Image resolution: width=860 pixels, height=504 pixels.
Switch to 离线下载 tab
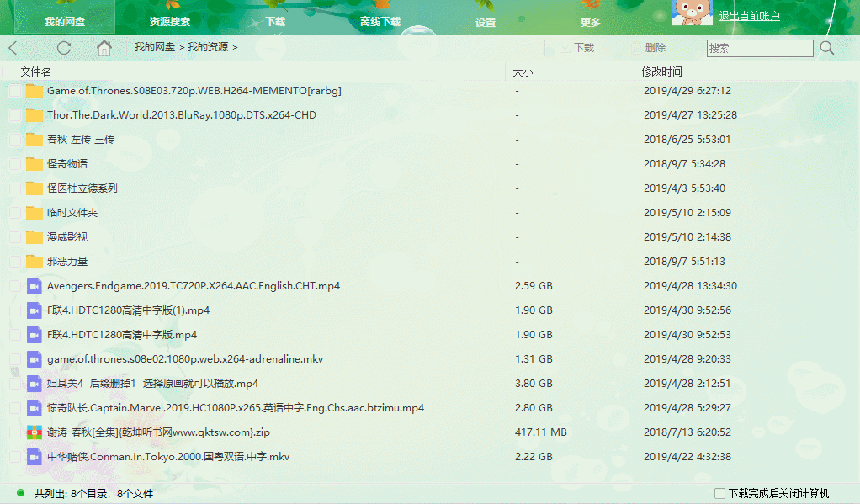tap(380, 21)
